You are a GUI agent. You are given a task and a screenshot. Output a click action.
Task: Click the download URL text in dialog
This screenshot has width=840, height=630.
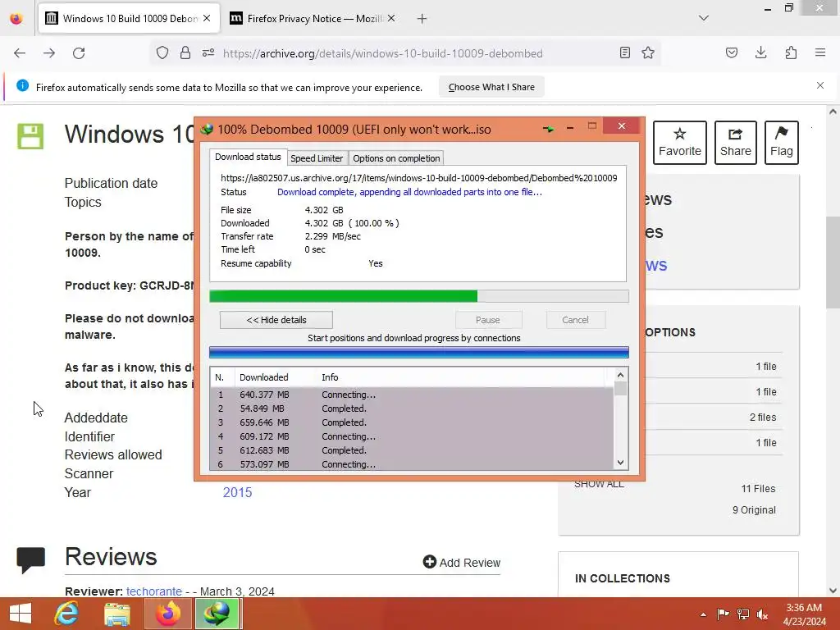tap(419, 178)
